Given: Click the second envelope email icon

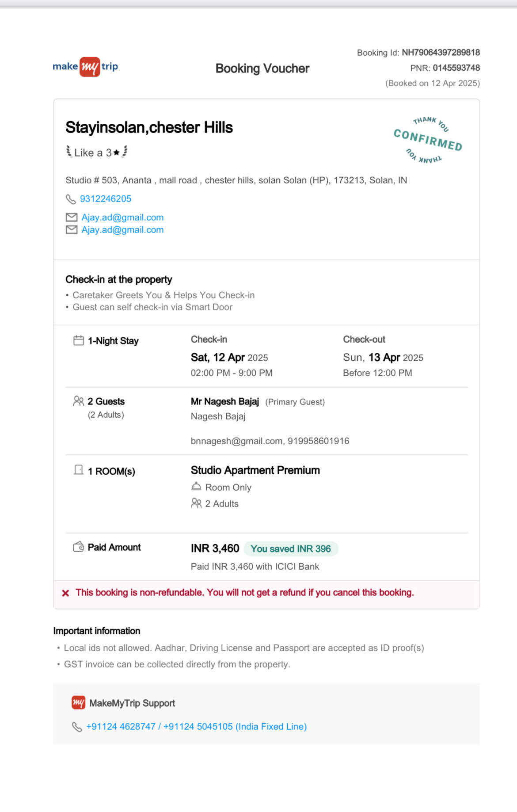Looking at the screenshot, I should click(x=72, y=230).
